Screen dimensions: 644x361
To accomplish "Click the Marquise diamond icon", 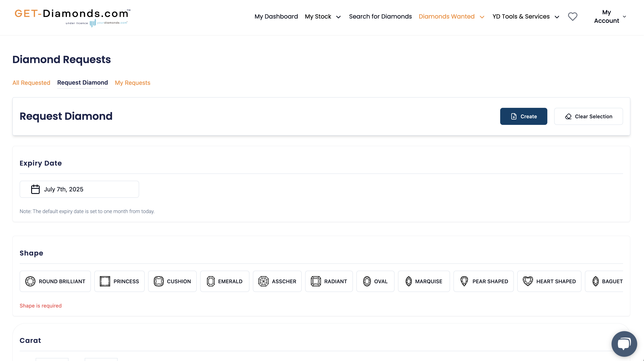I will pyautogui.click(x=409, y=281).
